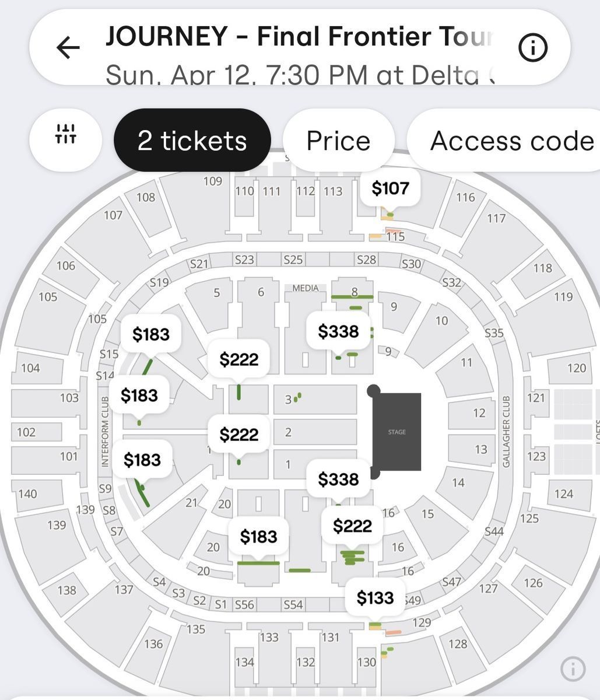Select floor section 2 on map
Viewport: 600px width, 700px height.
315,432
